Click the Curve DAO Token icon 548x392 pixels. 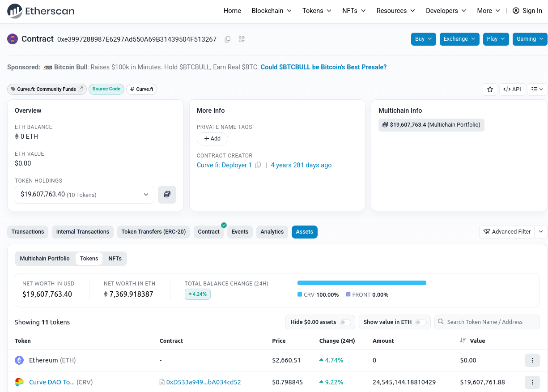pos(19,382)
